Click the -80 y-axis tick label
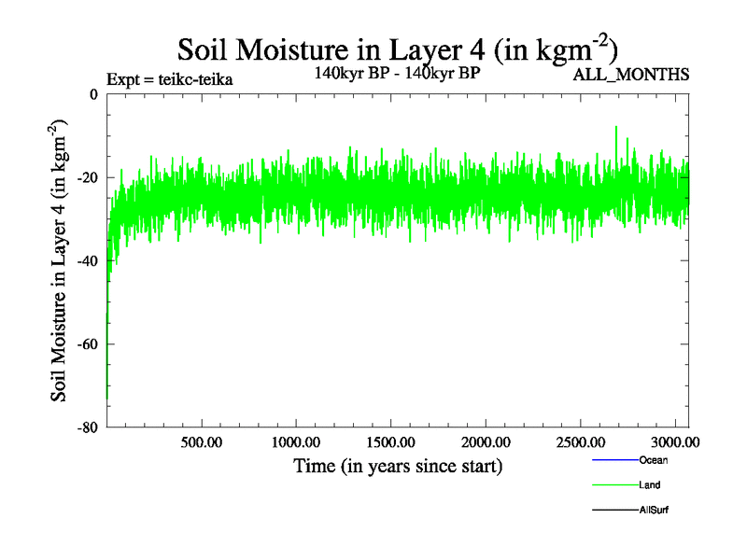 (x=88, y=427)
